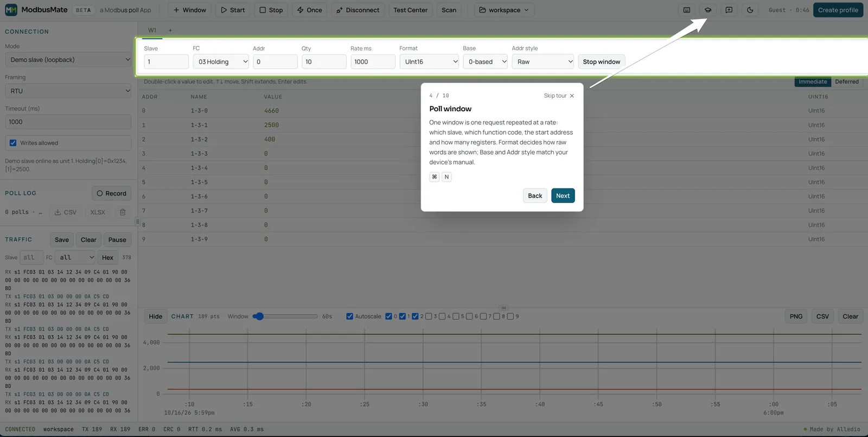The image size is (868, 437).
Task: Open the workspace dropdown menu
Action: click(504, 10)
